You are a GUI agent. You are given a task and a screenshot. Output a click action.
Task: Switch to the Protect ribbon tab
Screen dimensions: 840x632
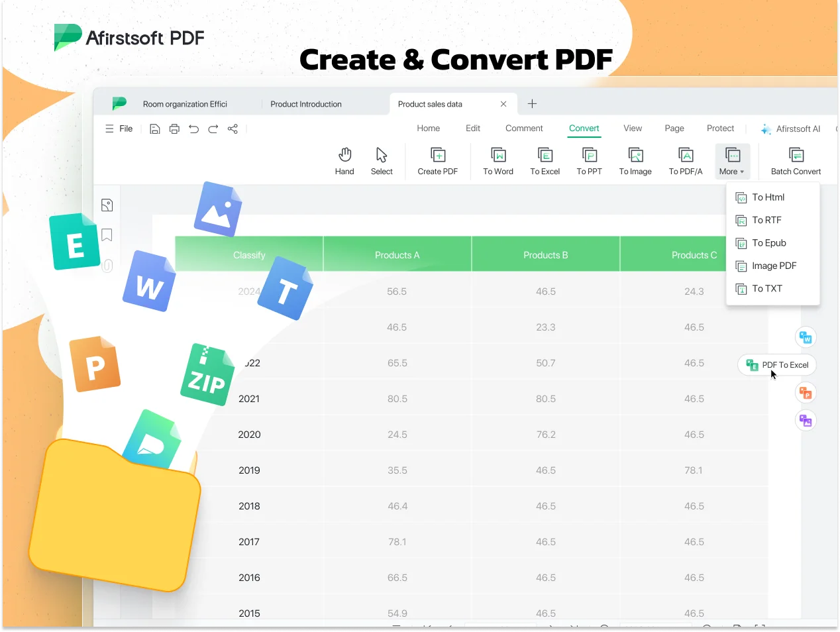pyautogui.click(x=720, y=129)
